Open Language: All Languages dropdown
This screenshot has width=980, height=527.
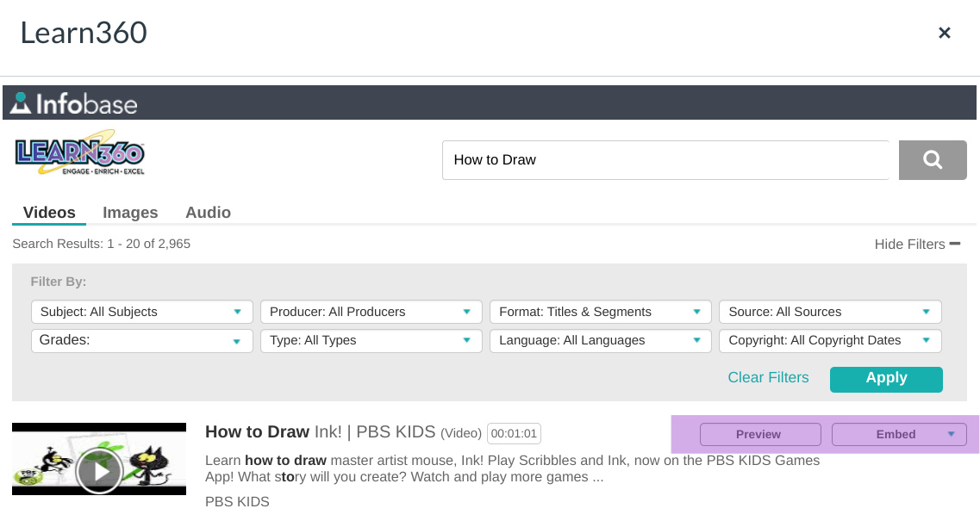tap(600, 340)
